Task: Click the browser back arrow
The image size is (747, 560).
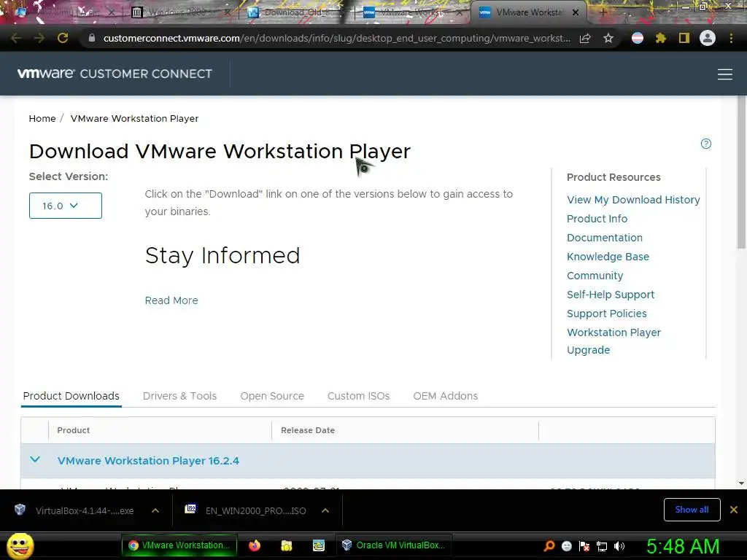Action: pos(16,38)
